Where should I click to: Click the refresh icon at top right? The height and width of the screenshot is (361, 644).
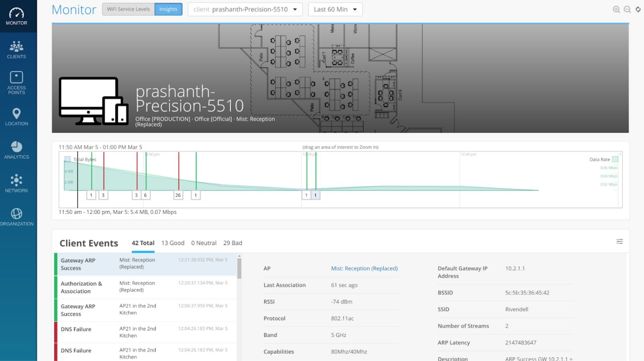tap(638, 10)
